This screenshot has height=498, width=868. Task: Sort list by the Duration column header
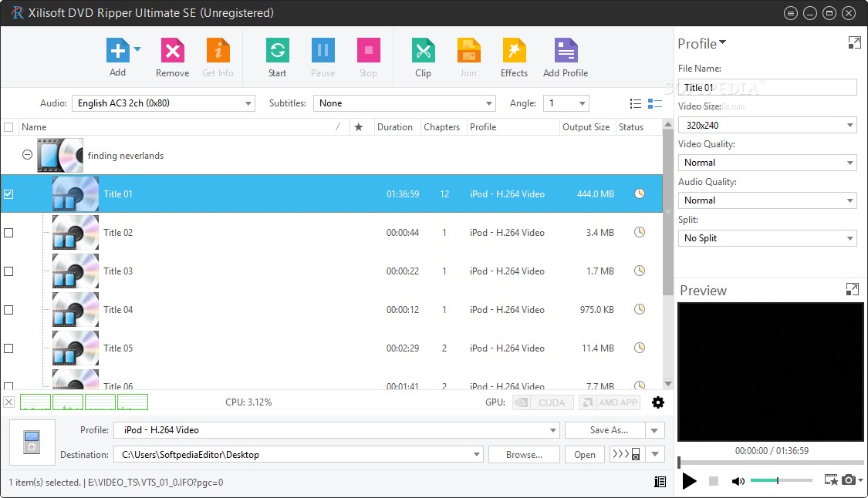(x=395, y=127)
